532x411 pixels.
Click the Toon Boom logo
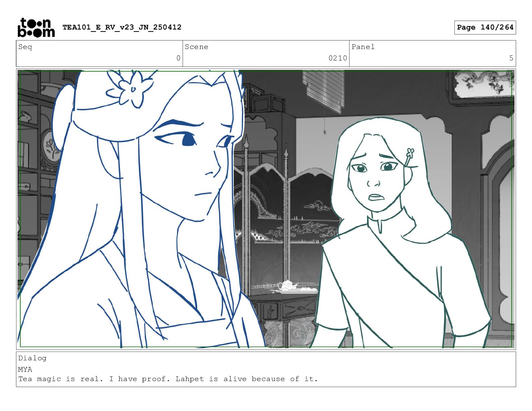point(36,28)
